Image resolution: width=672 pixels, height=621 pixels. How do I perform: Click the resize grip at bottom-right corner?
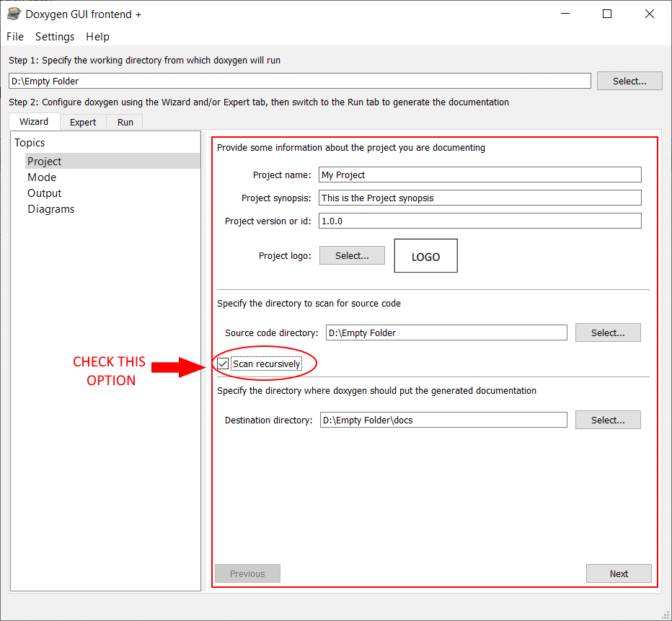(665, 615)
